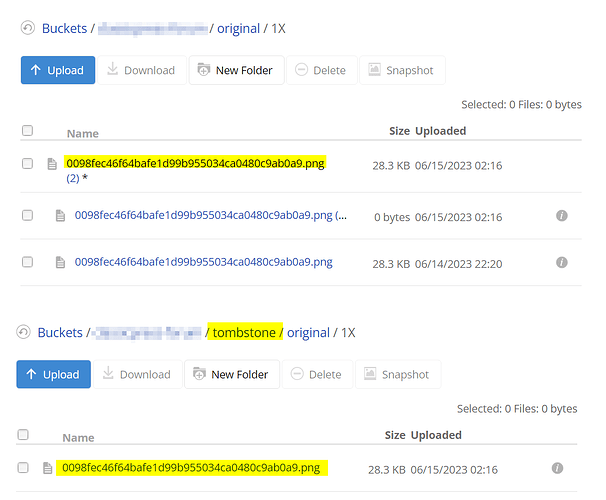Click Name column header in top list

(x=83, y=134)
